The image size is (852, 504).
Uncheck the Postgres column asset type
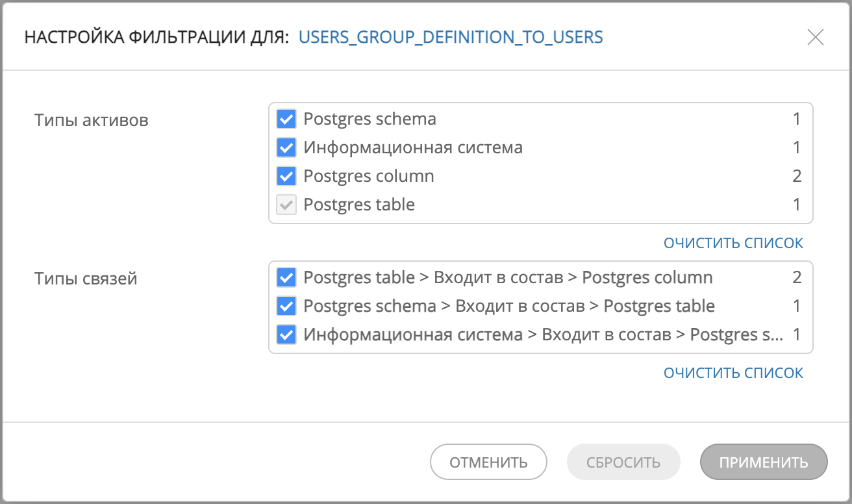point(286,176)
